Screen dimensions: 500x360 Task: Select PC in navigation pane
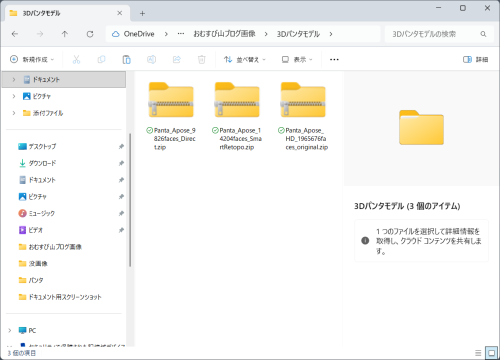tap(32, 330)
